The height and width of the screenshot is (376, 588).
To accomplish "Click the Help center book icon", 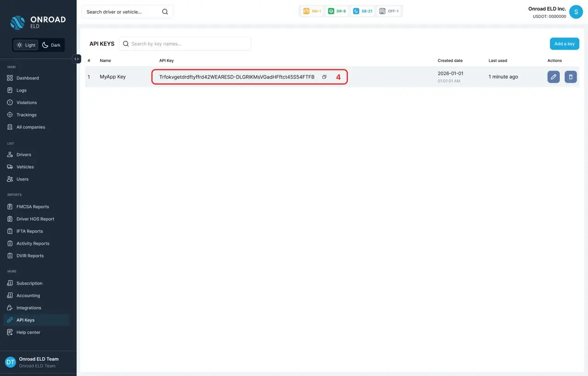I will [x=10, y=332].
